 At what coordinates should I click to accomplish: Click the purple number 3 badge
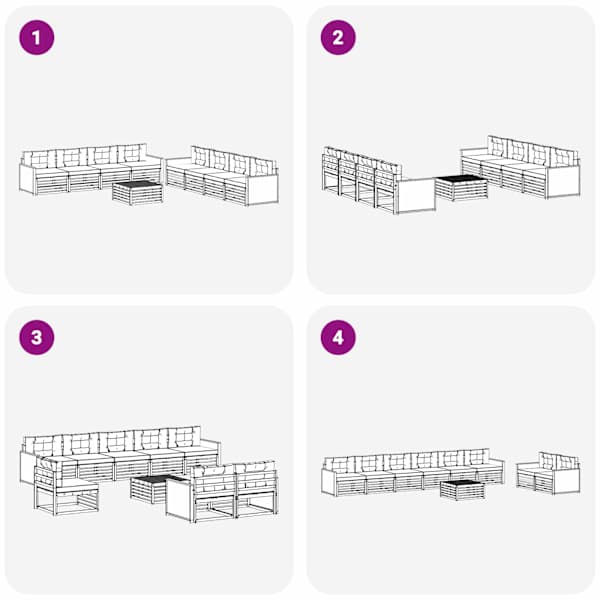[x=37, y=338]
